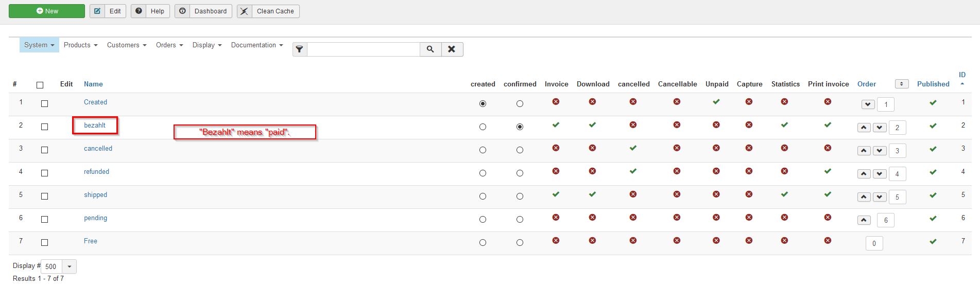Image resolution: width=980 pixels, height=286 pixels.
Task: Open the Orders menu
Action: 169,45
